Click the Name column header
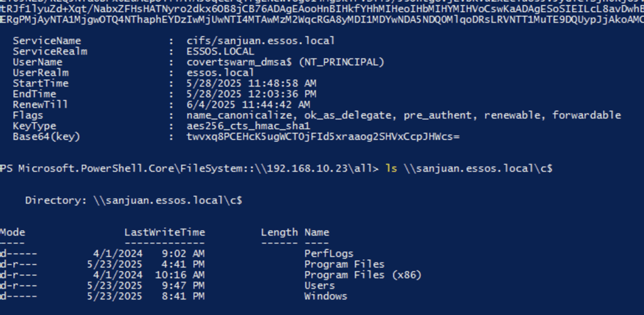This screenshot has width=644, height=315. (x=317, y=233)
